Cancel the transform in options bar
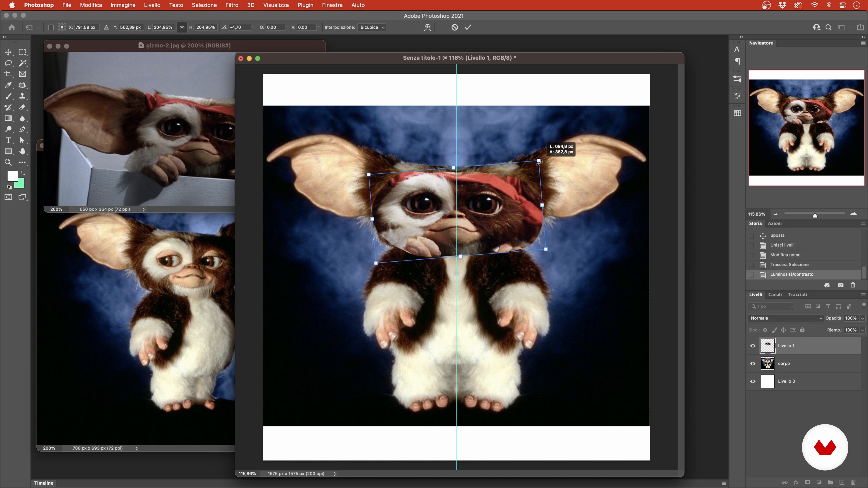The height and width of the screenshot is (488, 868). coord(455,27)
